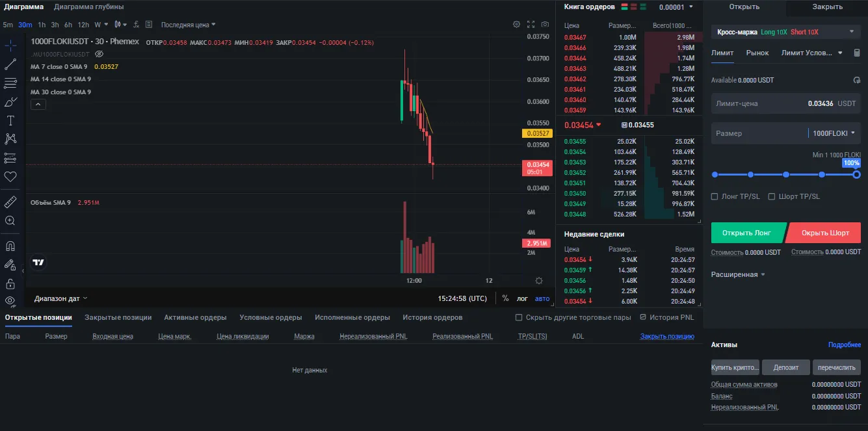Open the calculator next to order types

pyautogui.click(x=856, y=53)
